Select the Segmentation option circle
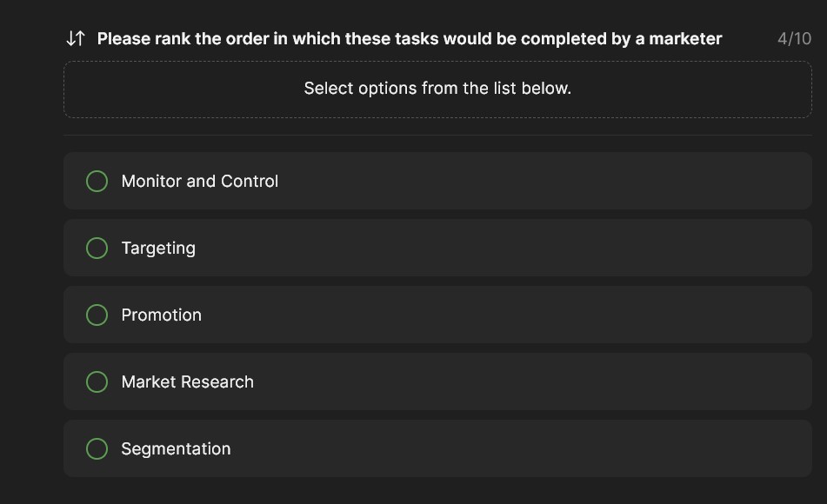The height and width of the screenshot is (504, 827). point(97,448)
